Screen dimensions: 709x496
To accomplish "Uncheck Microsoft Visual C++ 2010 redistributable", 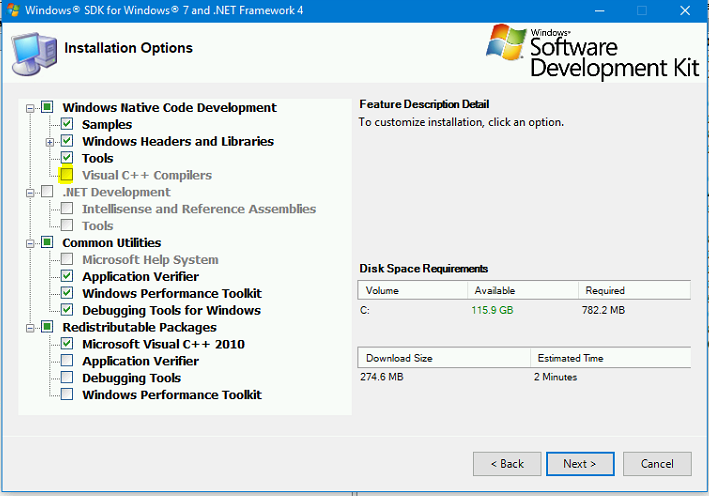I will 67,344.
